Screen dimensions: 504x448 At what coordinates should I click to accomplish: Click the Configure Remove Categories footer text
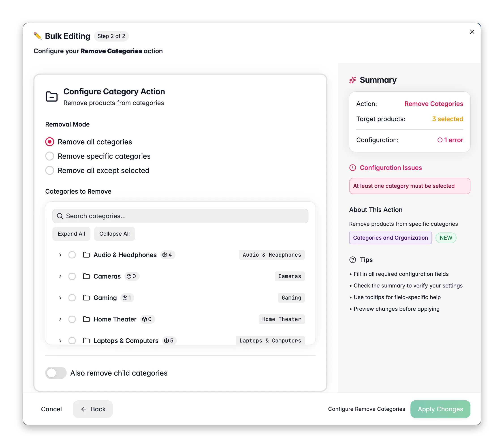point(366,409)
